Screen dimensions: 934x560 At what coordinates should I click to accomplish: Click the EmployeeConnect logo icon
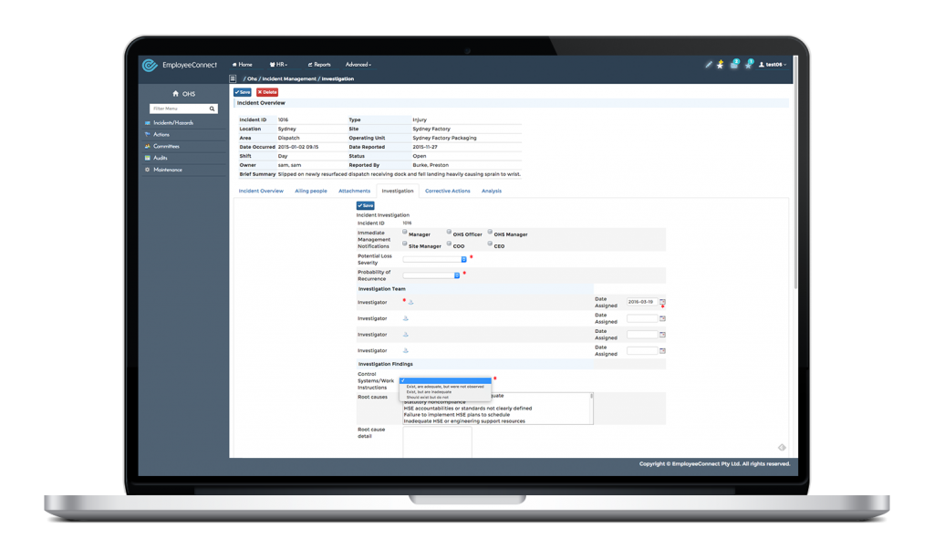pyautogui.click(x=150, y=65)
